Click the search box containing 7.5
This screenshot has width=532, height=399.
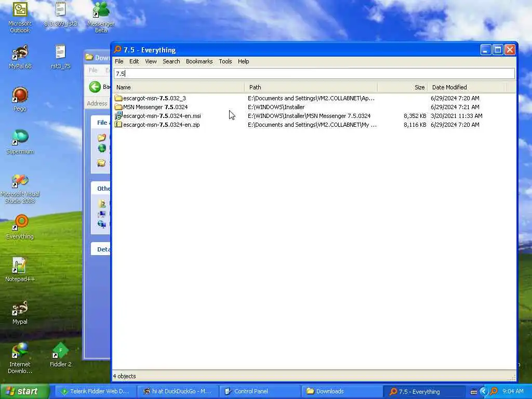coord(314,74)
